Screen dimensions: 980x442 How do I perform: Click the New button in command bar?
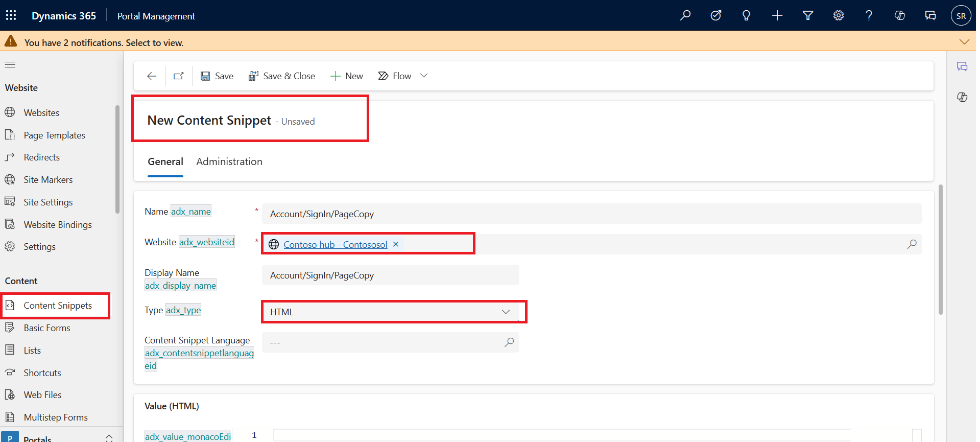pyautogui.click(x=347, y=76)
